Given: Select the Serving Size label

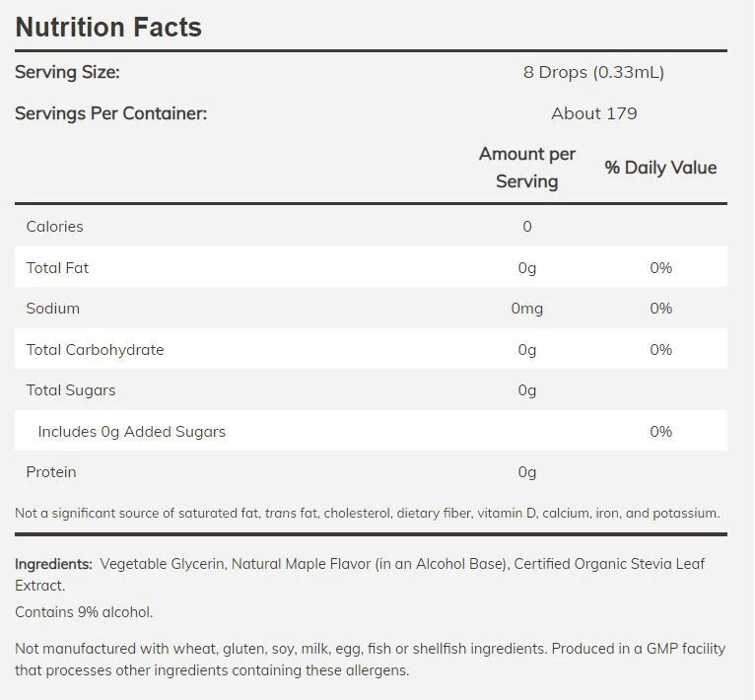Looking at the screenshot, I should pos(67,72).
